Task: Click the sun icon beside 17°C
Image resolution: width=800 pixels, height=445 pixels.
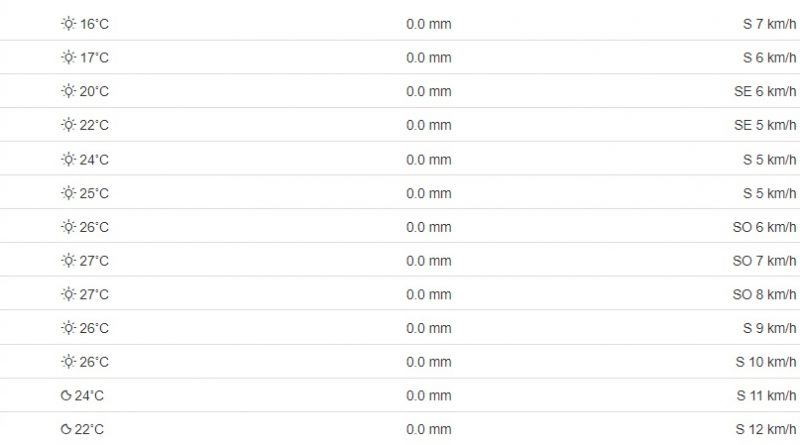Action: 68,58
